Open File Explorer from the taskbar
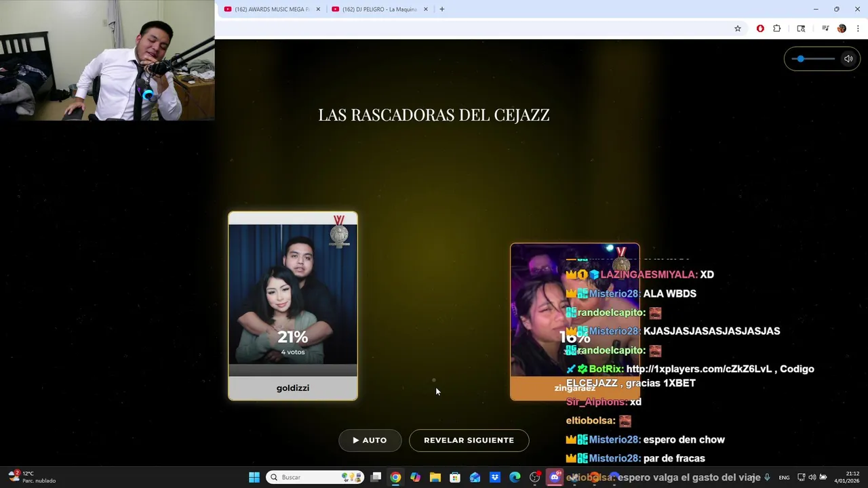Image resolution: width=868 pixels, height=488 pixels. pos(435,477)
